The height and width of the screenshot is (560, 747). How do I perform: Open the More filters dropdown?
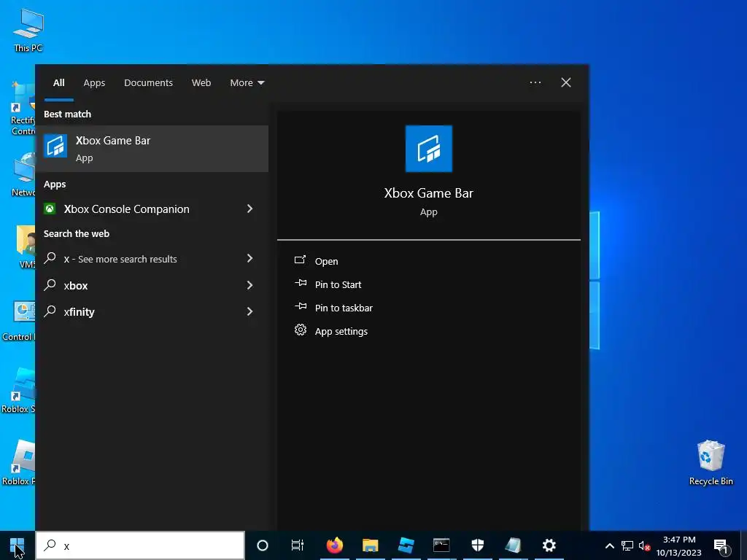(247, 83)
